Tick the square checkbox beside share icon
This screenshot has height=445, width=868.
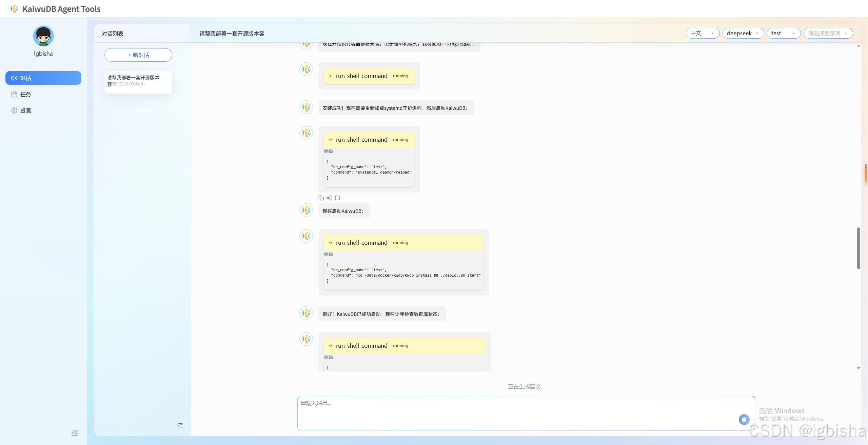pyautogui.click(x=337, y=198)
